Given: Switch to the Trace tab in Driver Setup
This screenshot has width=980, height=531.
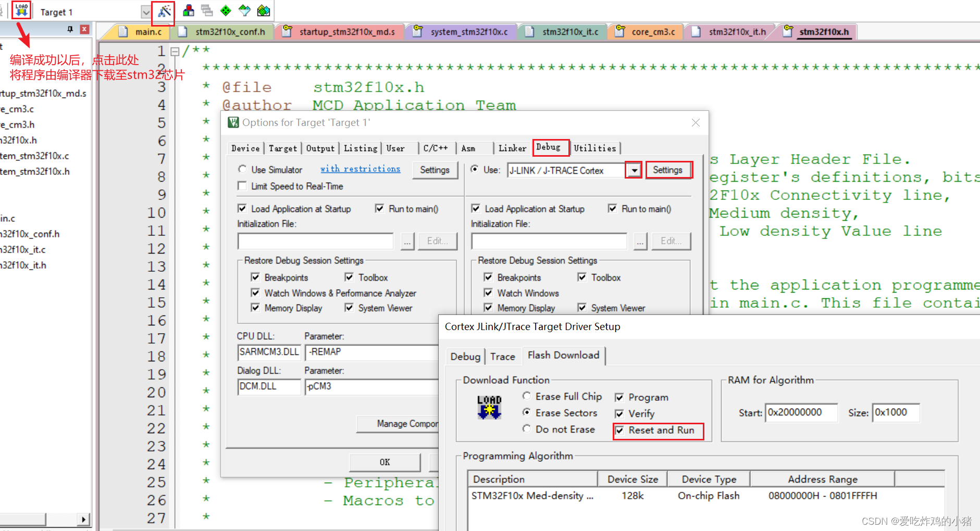Looking at the screenshot, I should pos(503,357).
